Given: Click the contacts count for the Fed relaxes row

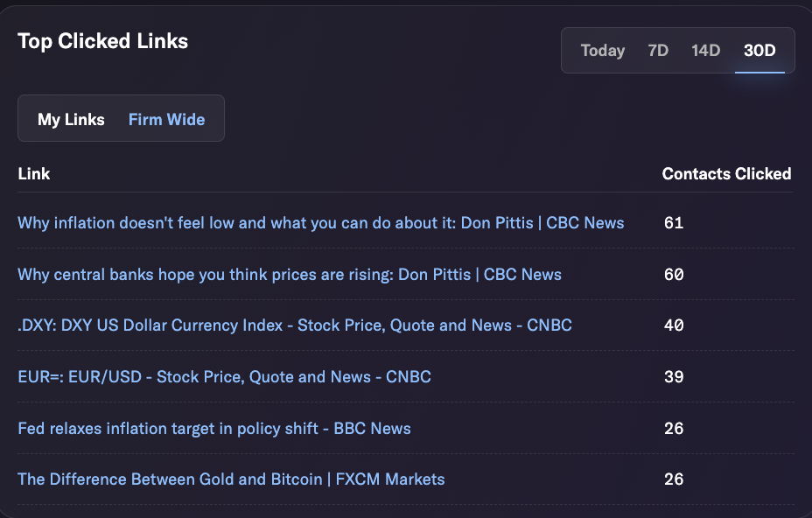Looking at the screenshot, I should tap(674, 429).
